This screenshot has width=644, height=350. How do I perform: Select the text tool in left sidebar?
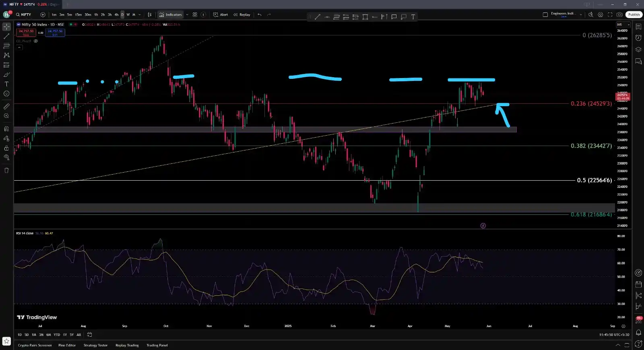[x=6, y=84]
